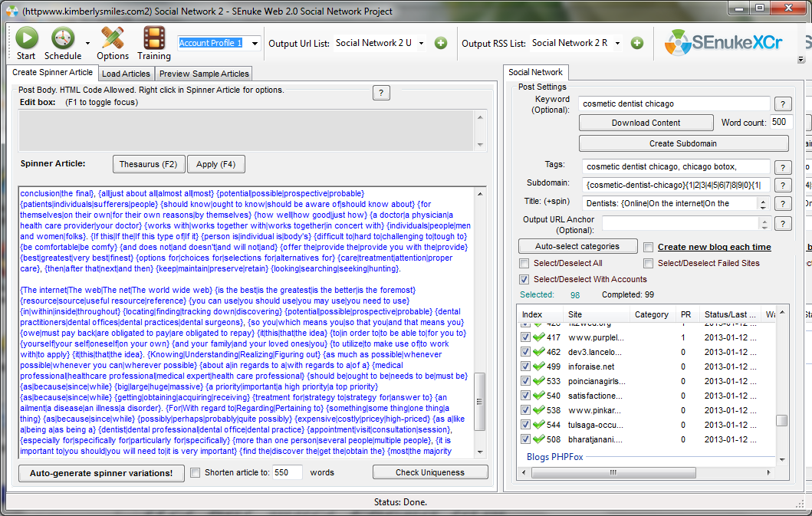Toggle Shorten article to checkbox
This screenshot has width=812, height=516.
click(196, 472)
